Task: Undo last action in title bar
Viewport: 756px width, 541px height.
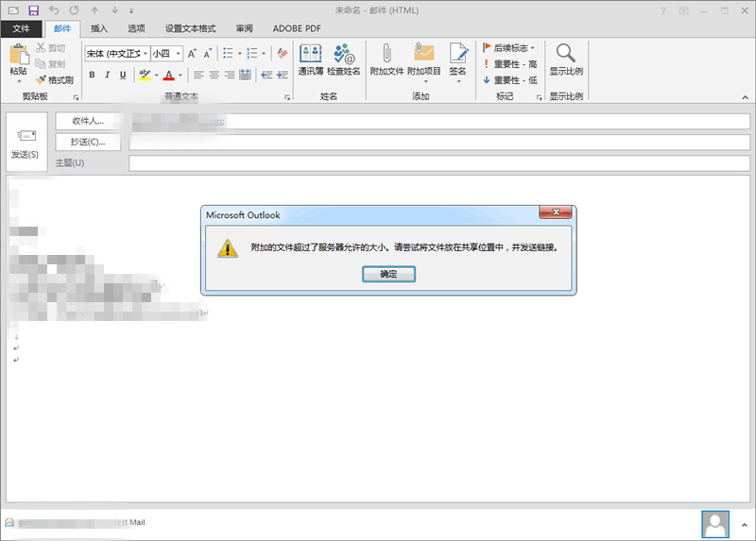Action: (x=54, y=10)
